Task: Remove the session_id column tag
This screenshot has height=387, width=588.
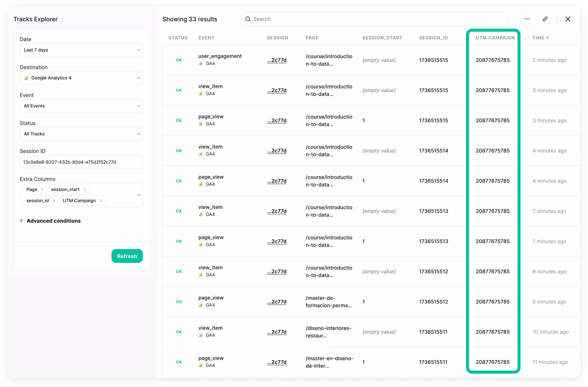Action: (54, 201)
